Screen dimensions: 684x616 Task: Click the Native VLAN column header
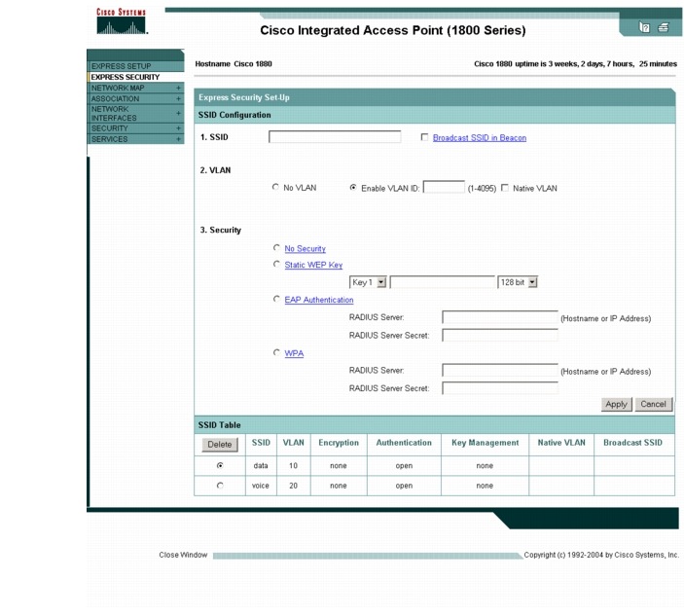click(x=561, y=443)
